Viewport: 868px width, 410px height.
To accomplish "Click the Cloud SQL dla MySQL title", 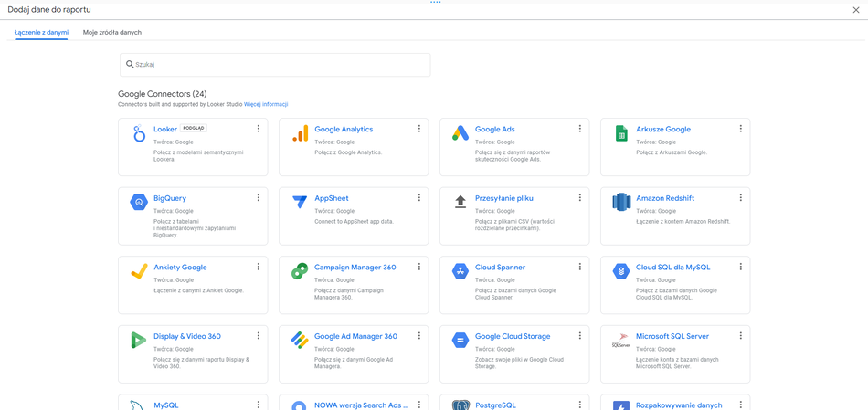I will pos(672,267).
